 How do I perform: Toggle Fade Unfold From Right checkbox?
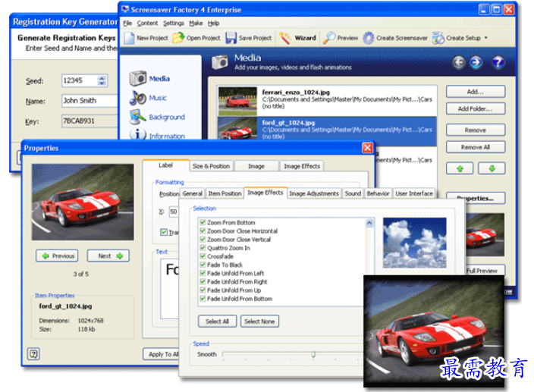[x=203, y=282]
